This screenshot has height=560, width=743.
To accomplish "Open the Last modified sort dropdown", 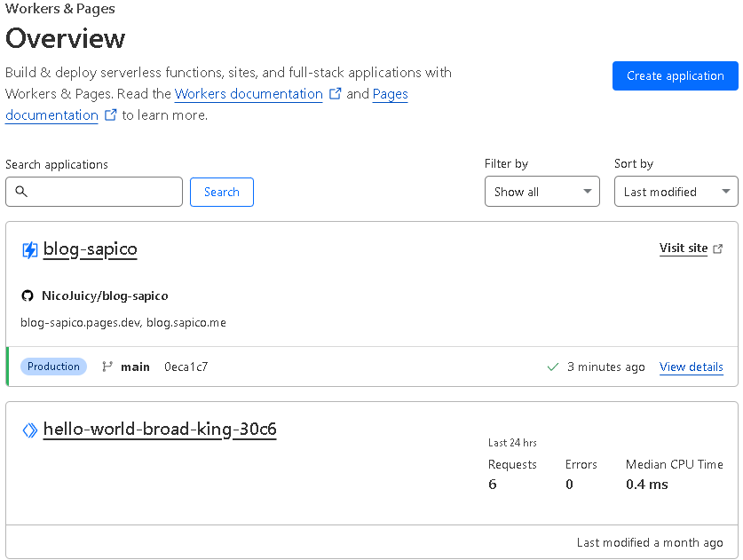I will pyautogui.click(x=676, y=192).
